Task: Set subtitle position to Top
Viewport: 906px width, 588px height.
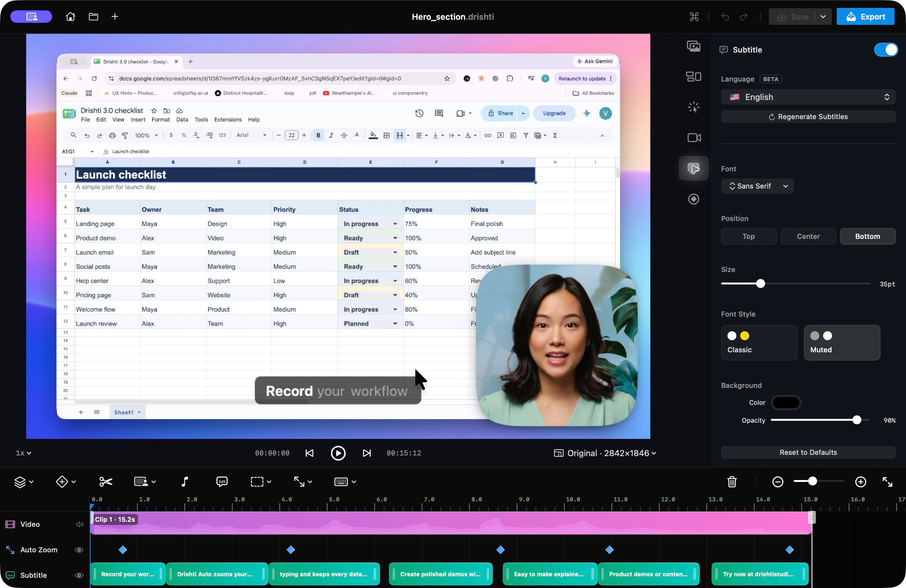Action: tap(749, 236)
